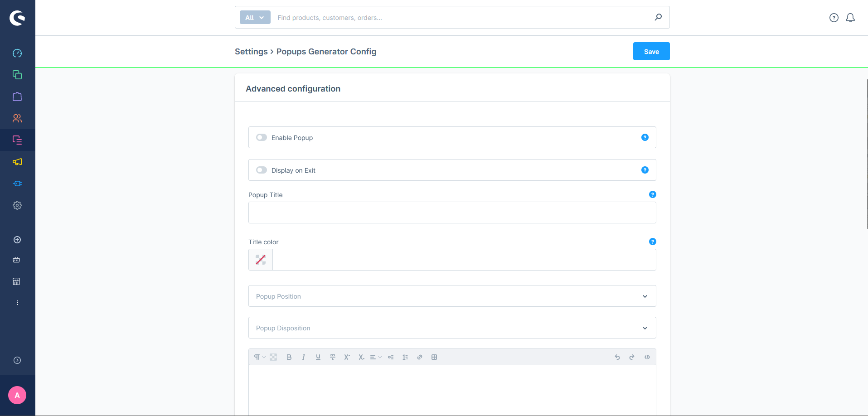Viewport: 868px width, 416px height.
Task: Insert a numbered list
Action: click(x=405, y=357)
